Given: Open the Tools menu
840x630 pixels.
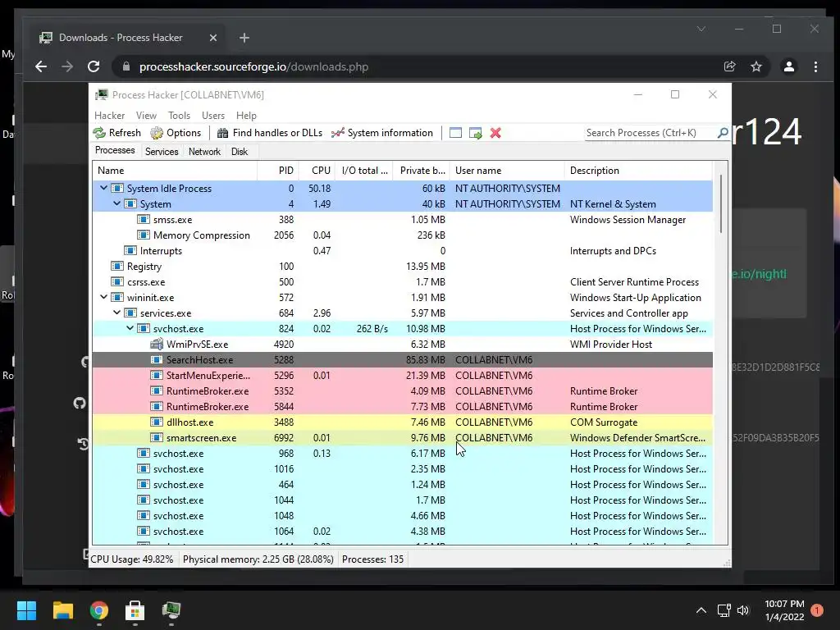Looking at the screenshot, I should pyautogui.click(x=179, y=116).
